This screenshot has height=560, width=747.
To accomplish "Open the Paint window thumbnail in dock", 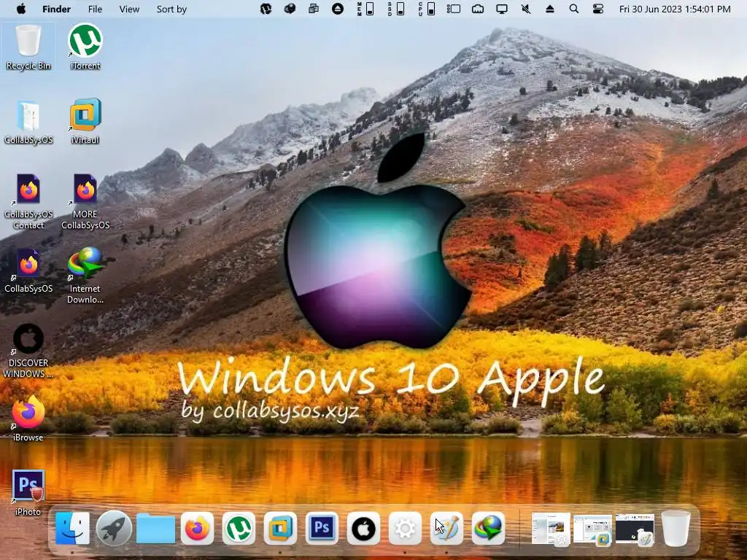I will click(x=635, y=529).
